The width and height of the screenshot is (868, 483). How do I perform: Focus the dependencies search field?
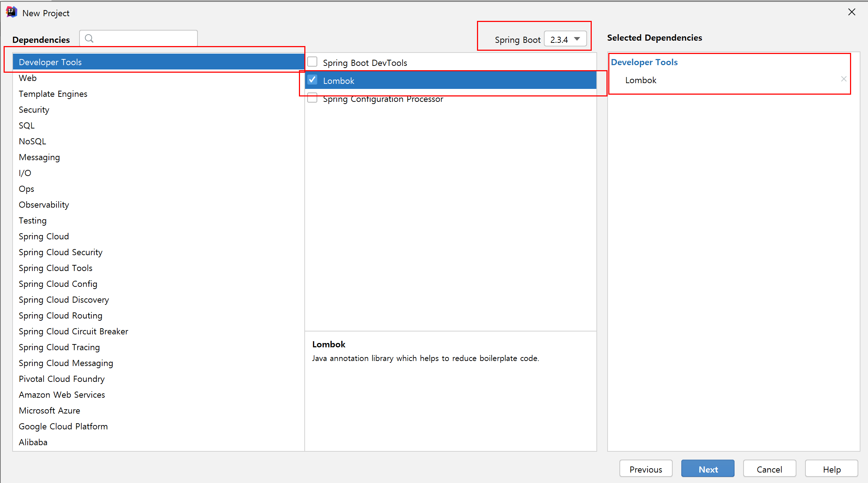tap(138, 39)
